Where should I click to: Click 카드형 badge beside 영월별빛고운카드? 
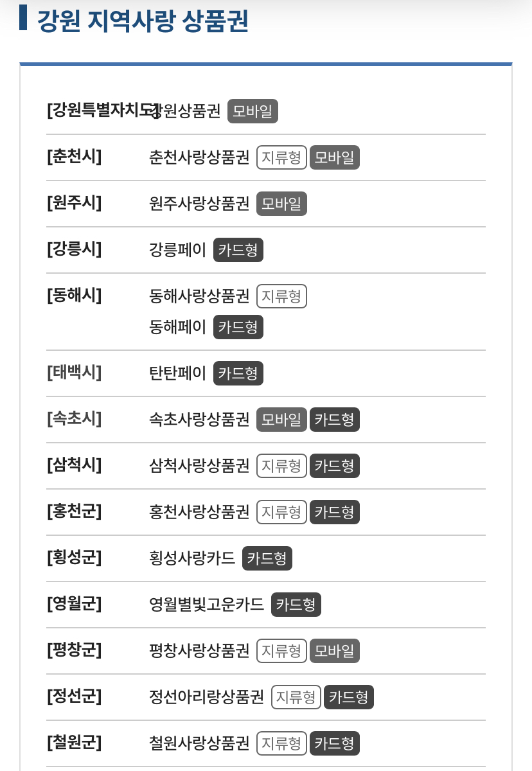(x=296, y=605)
